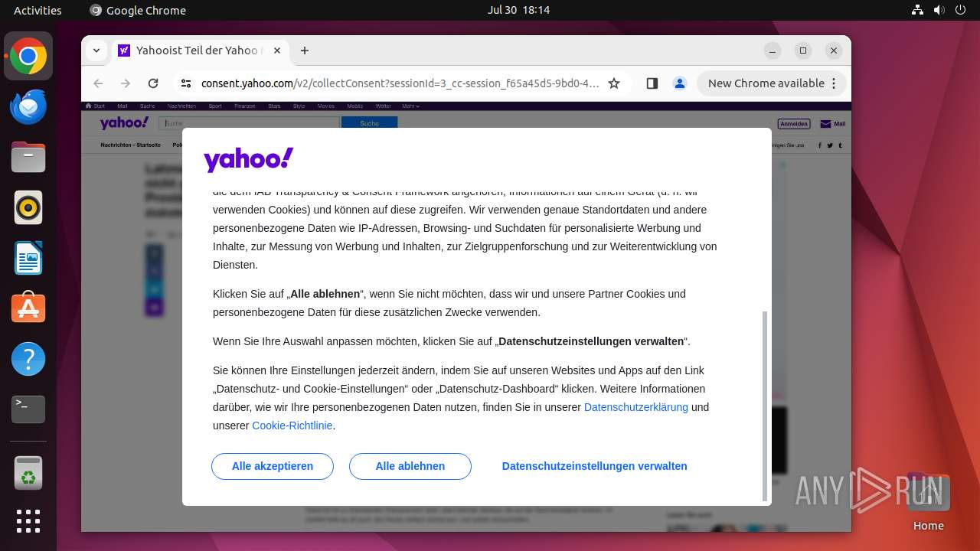Click the Yahoo logo on the background page

tap(124, 123)
